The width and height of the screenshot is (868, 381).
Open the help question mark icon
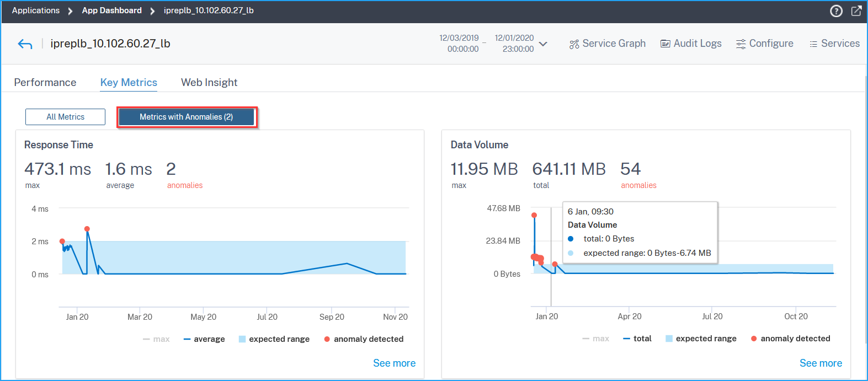click(837, 11)
